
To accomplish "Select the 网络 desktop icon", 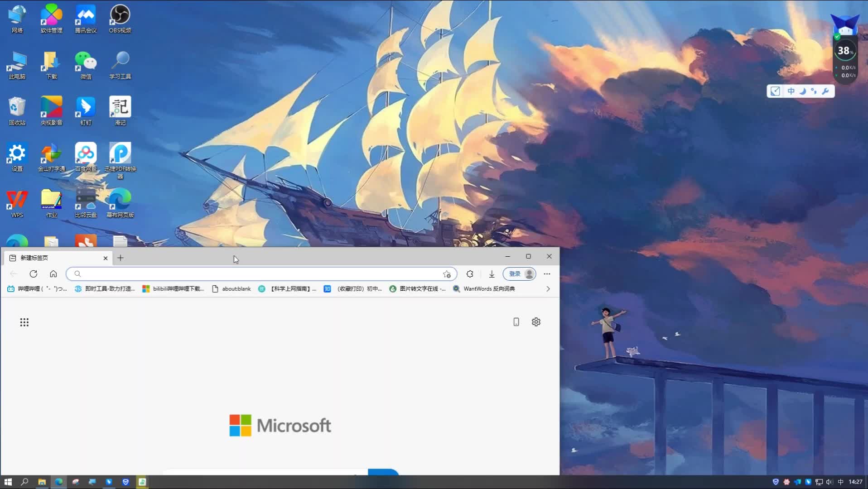I will point(17,19).
